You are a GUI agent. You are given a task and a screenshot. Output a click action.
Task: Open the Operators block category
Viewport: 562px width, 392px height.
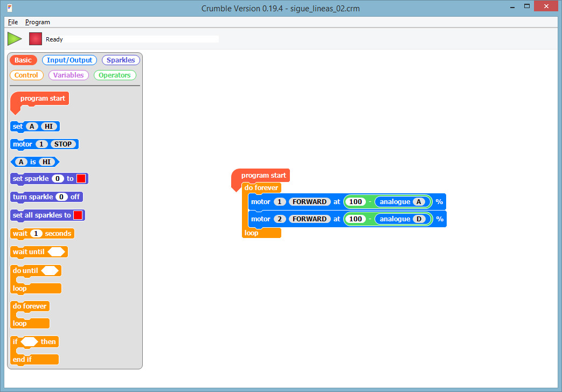(115, 75)
